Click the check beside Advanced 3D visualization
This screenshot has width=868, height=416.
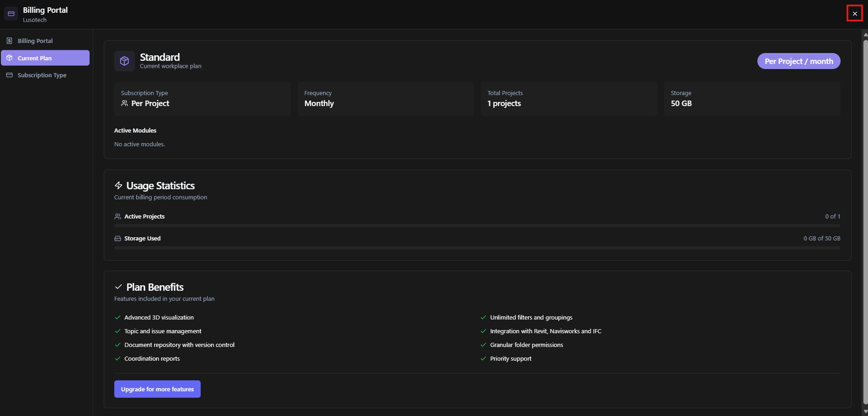point(117,317)
